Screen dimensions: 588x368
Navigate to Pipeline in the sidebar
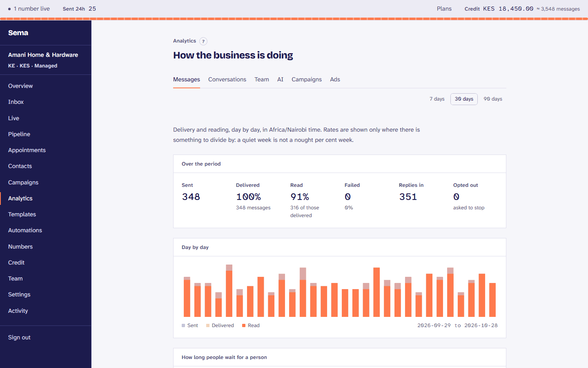46,134
